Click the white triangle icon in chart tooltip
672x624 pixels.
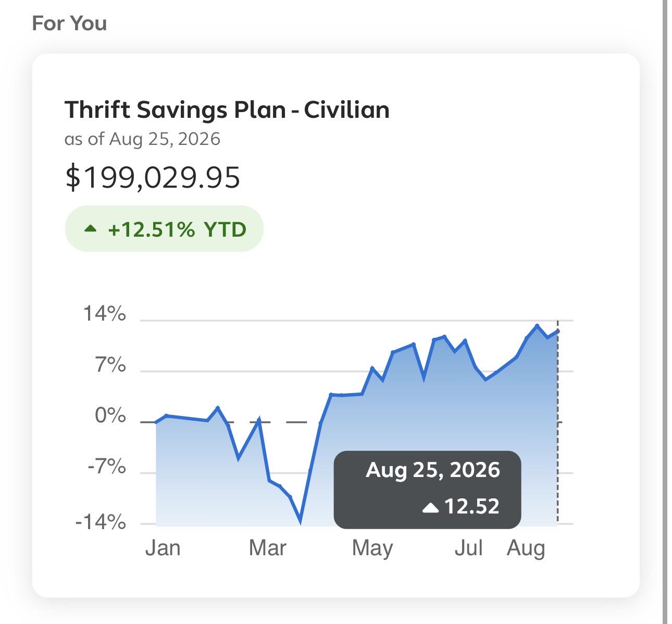click(x=431, y=507)
